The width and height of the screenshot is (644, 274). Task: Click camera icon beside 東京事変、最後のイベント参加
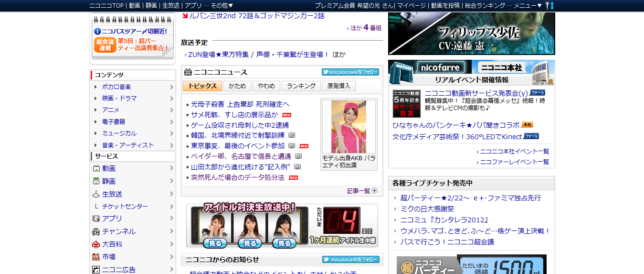pos(292,146)
